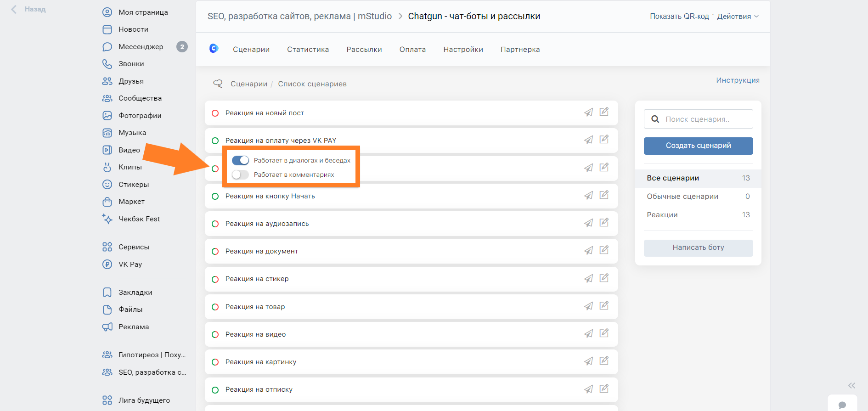This screenshot has height=411, width=868.
Task: Toggle status circle of Реакция на стикер
Action: (215, 279)
